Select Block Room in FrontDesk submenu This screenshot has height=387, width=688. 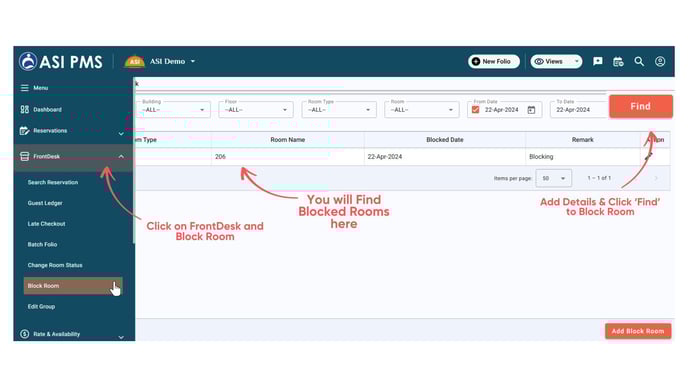pos(73,286)
